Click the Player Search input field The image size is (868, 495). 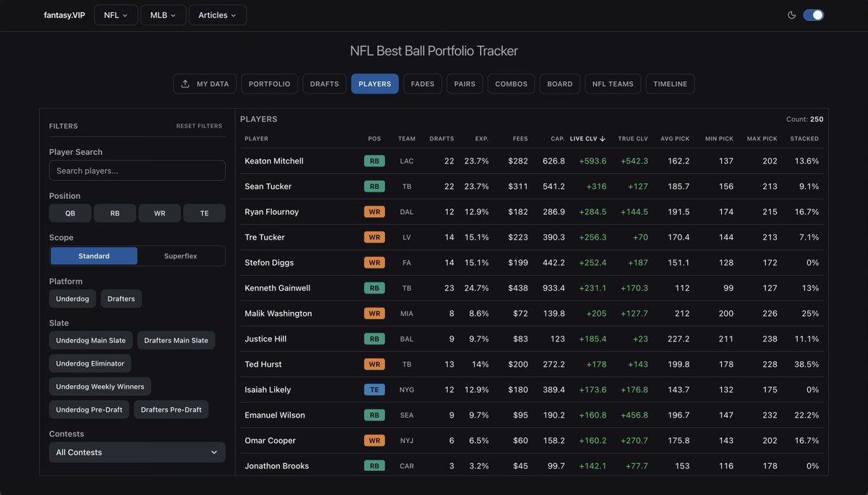(x=137, y=171)
